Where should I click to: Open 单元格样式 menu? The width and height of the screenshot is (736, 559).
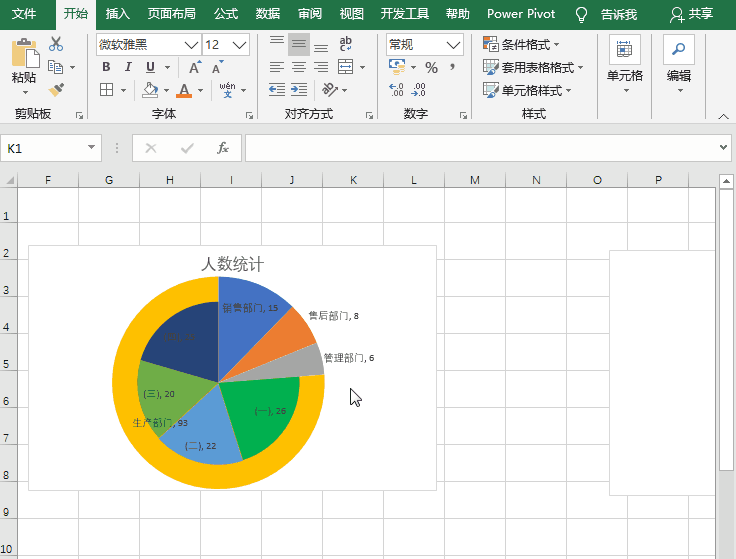(x=527, y=90)
